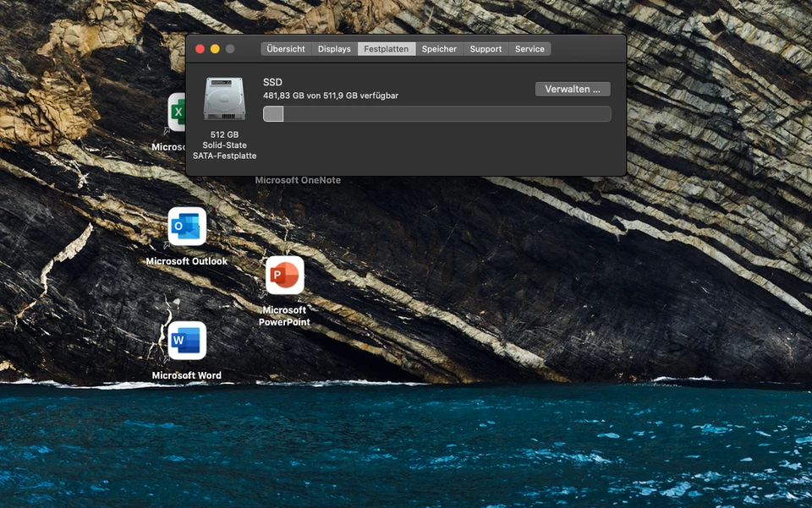Image resolution: width=812 pixels, height=508 pixels.
Task: Select the Microsoft OneNote desktop label
Action: (298, 180)
